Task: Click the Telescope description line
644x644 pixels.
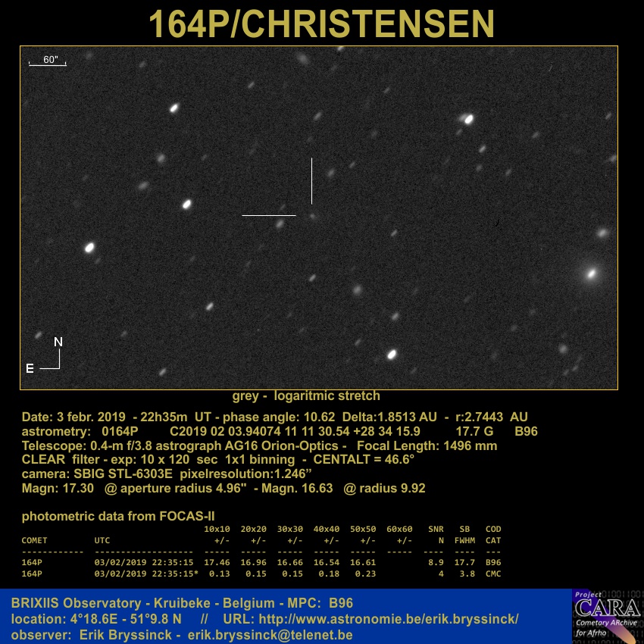Action: (x=259, y=446)
